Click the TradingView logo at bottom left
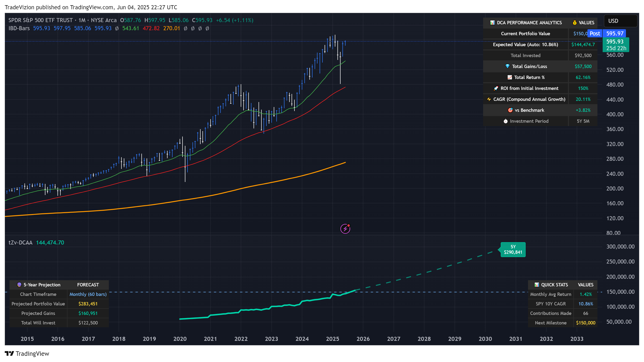 (9, 353)
